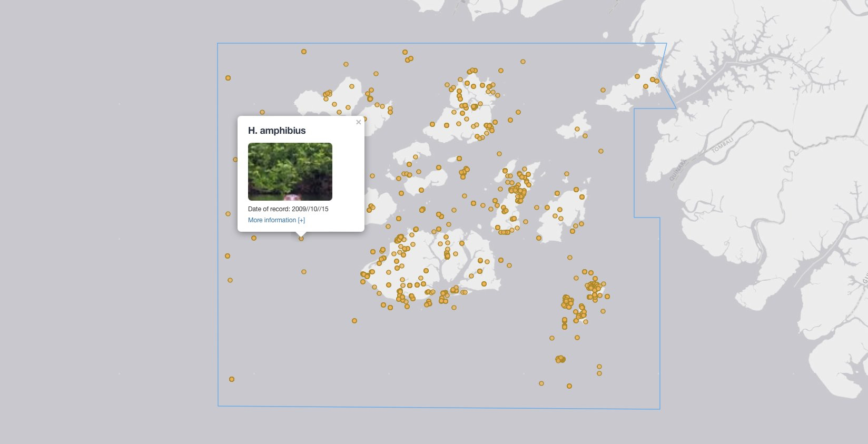Click the rightmost marker near the bottom boundary line

[x=569, y=386]
